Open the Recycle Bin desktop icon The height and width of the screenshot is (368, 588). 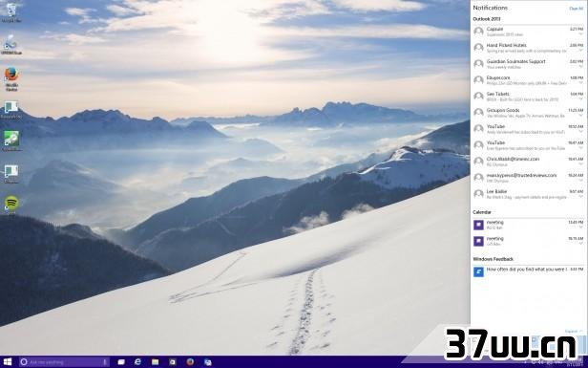[11, 12]
